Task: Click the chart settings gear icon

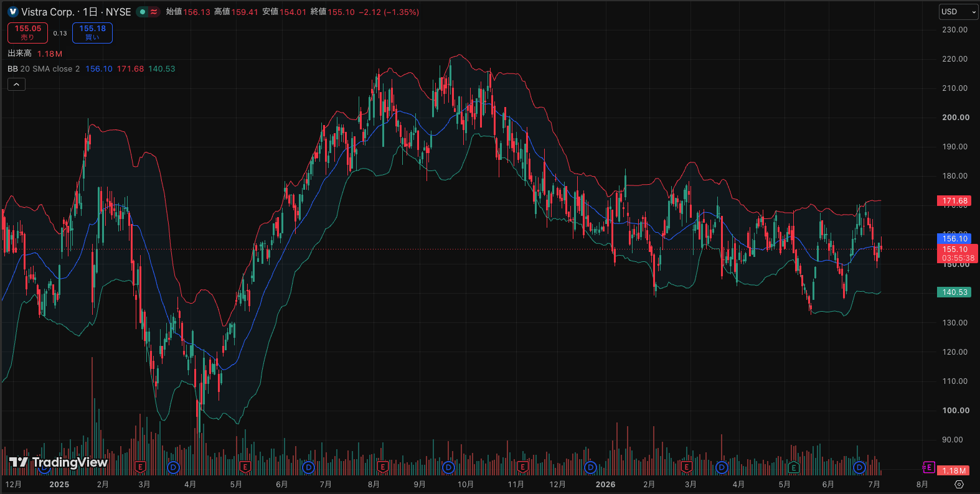Action: tap(959, 484)
